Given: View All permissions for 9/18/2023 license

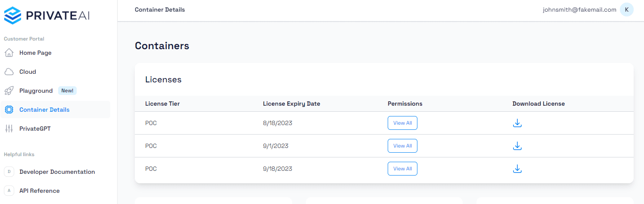Looking at the screenshot, I should click(x=402, y=169).
